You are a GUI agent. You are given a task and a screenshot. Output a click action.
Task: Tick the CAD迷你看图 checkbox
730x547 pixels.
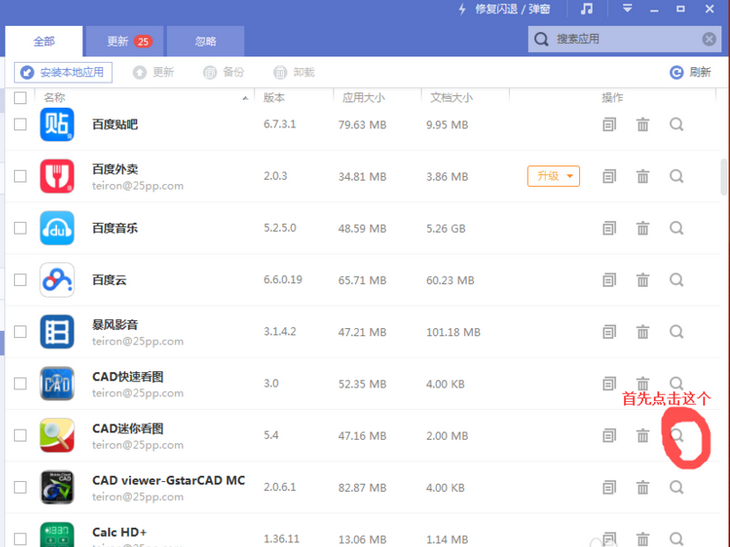(x=20, y=436)
